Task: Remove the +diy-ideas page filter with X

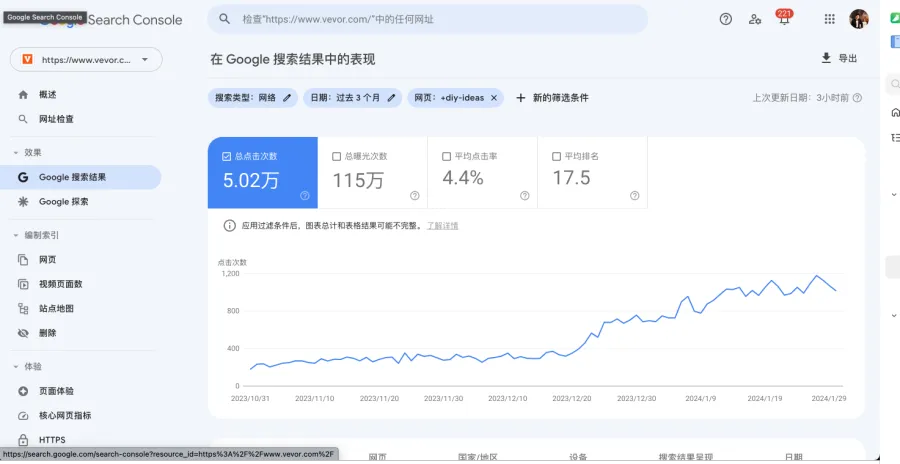Action: [x=494, y=98]
